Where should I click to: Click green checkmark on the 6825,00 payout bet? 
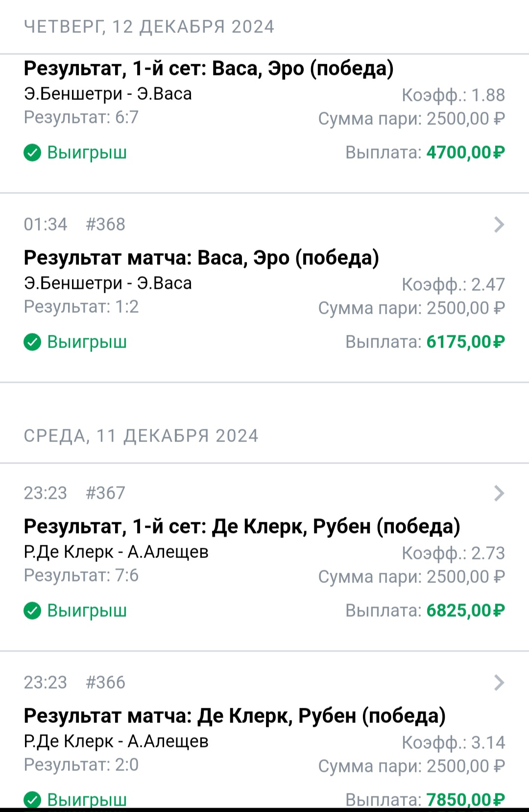(x=32, y=611)
